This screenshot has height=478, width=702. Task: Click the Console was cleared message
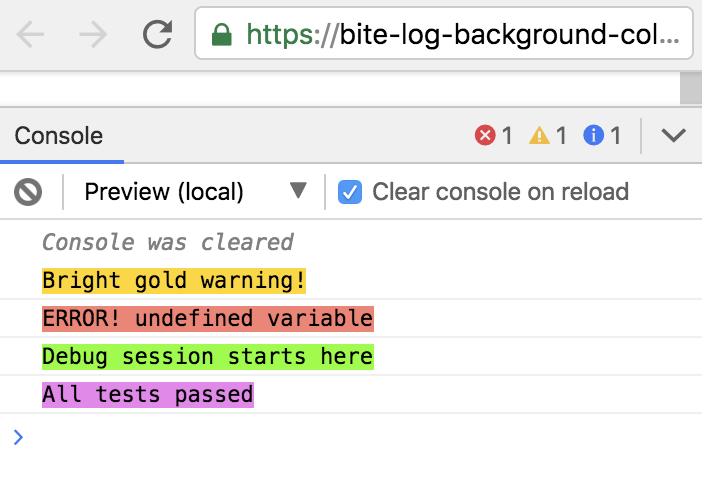167,243
